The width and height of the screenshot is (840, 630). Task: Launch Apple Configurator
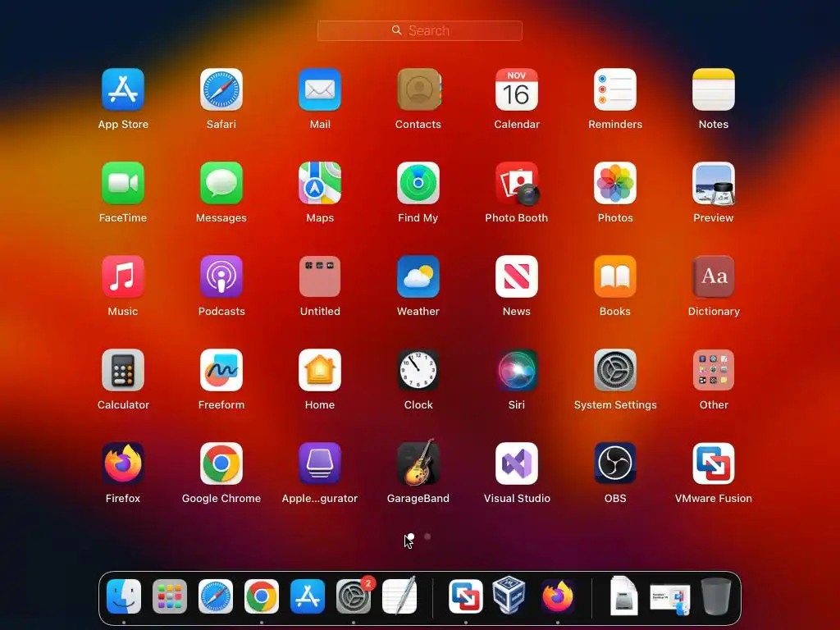[x=320, y=463]
